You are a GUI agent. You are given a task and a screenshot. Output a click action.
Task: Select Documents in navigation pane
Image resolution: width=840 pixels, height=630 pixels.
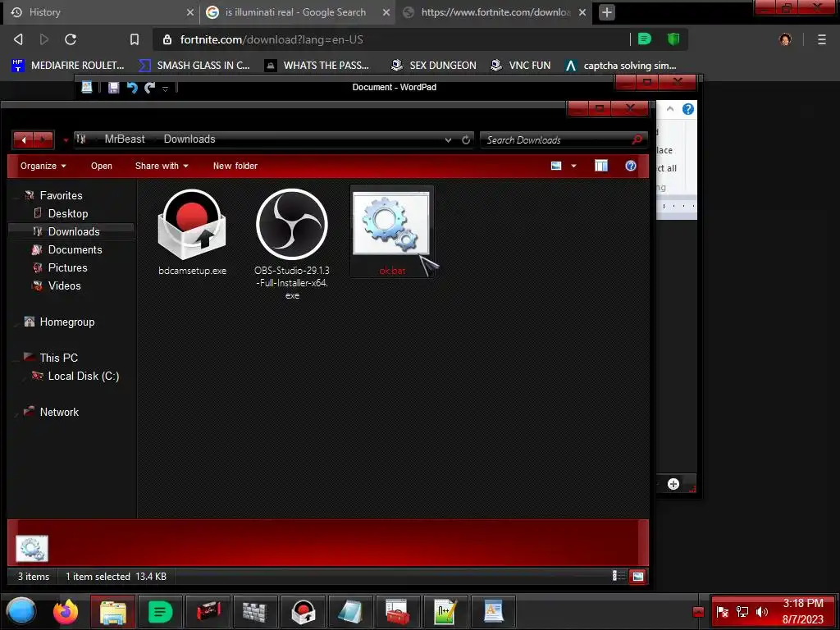75,249
